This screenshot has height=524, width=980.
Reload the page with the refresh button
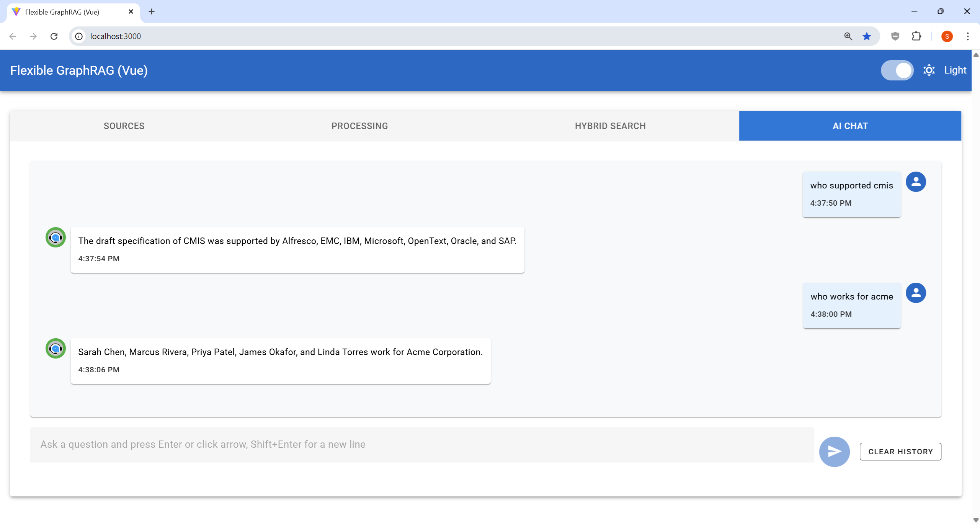click(x=54, y=36)
